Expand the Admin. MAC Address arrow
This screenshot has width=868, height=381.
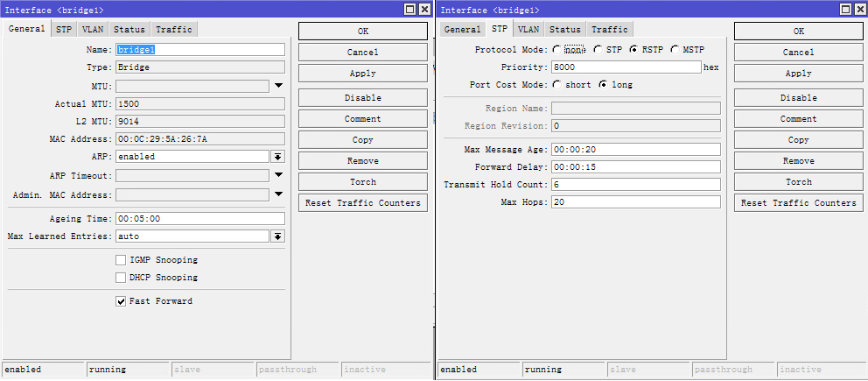(278, 194)
